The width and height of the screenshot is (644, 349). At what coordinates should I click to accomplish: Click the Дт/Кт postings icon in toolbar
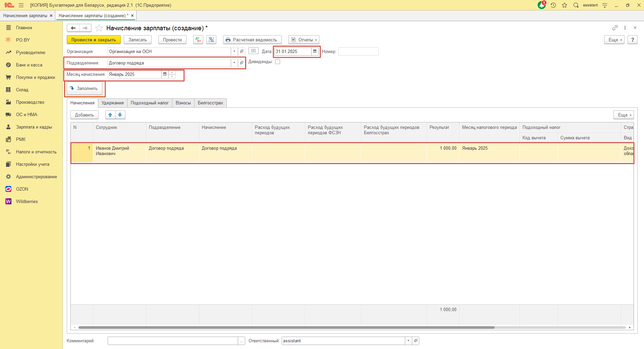198,40
